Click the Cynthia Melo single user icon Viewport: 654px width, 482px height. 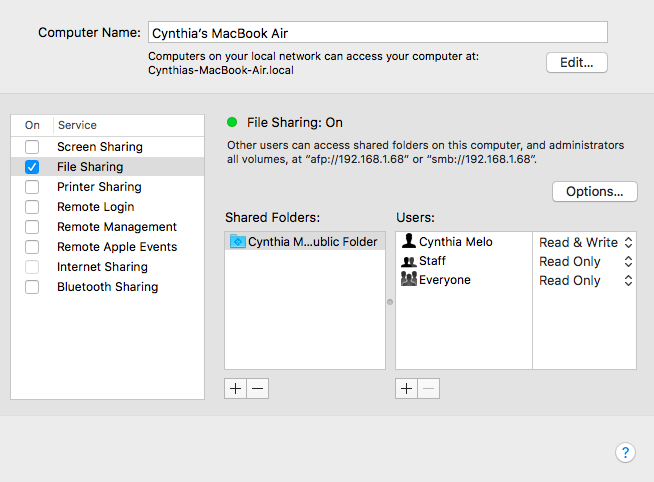[408, 242]
